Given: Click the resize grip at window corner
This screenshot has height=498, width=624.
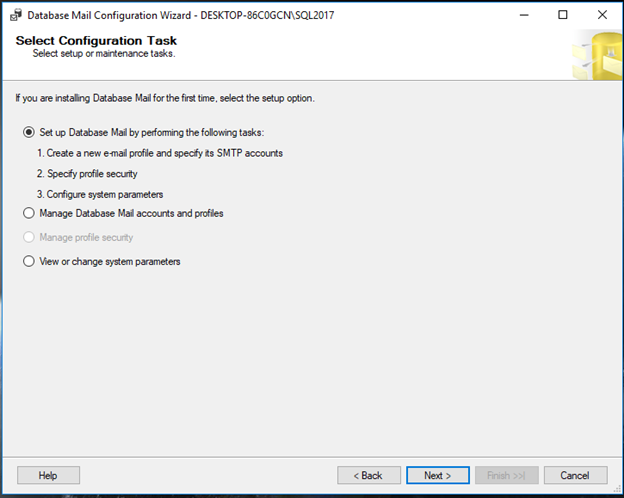Looking at the screenshot, I should tap(617, 490).
